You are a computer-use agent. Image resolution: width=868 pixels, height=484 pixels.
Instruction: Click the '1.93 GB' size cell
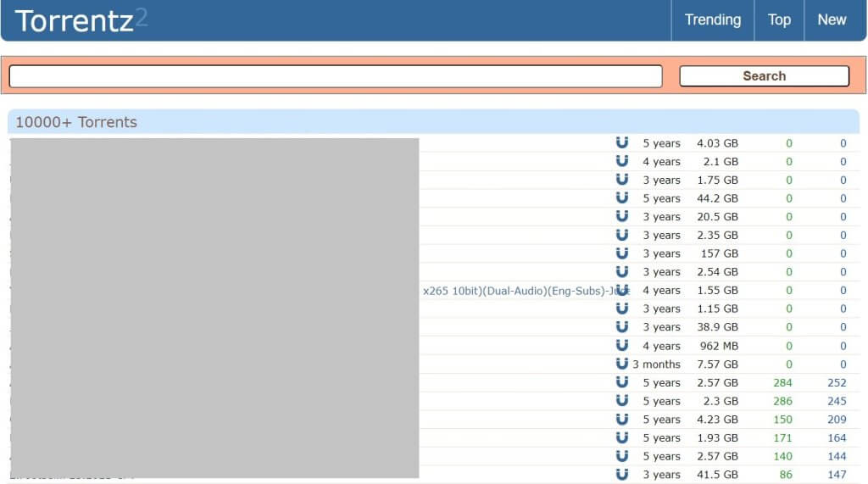[x=717, y=438]
